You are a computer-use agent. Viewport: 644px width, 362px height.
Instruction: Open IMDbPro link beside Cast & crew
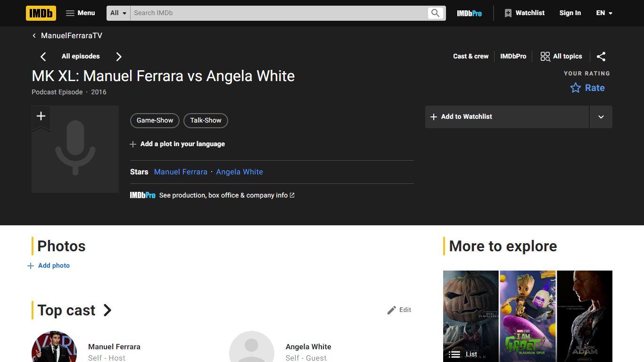[513, 56]
